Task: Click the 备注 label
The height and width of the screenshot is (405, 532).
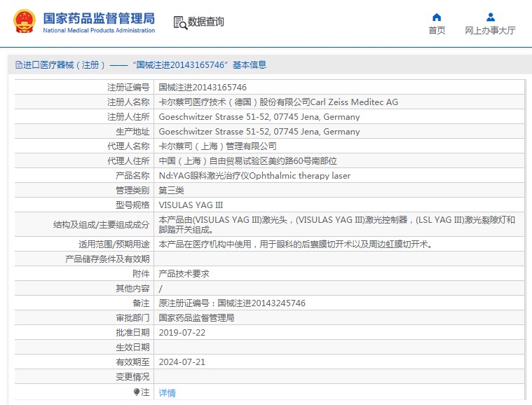Action: click(x=141, y=303)
